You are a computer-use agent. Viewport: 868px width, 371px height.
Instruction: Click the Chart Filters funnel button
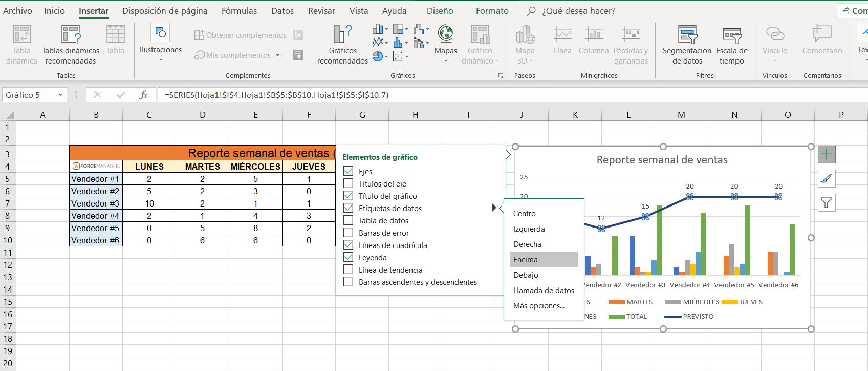point(826,203)
